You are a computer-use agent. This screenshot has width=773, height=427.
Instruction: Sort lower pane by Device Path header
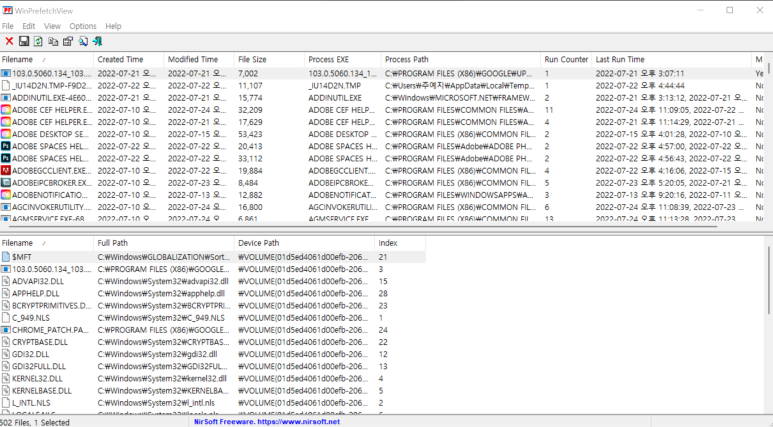304,243
